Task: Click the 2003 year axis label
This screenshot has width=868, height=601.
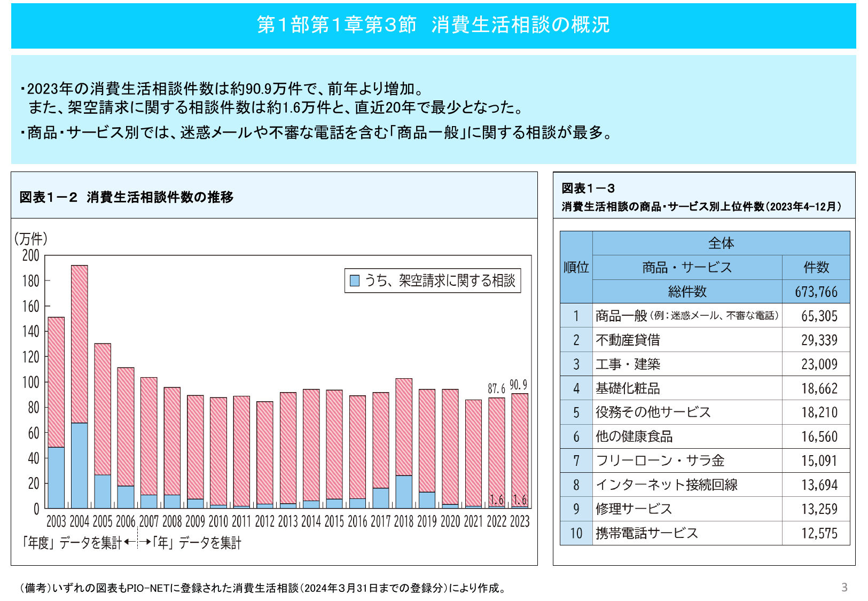Action: click(x=56, y=519)
